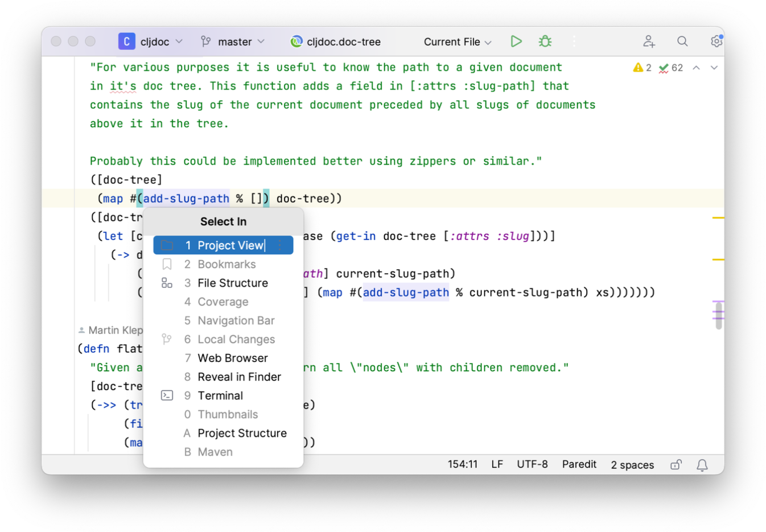Screen dimensions: 766x532
Task: Click the File Structure icon in popup
Action: click(x=167, y=283)
